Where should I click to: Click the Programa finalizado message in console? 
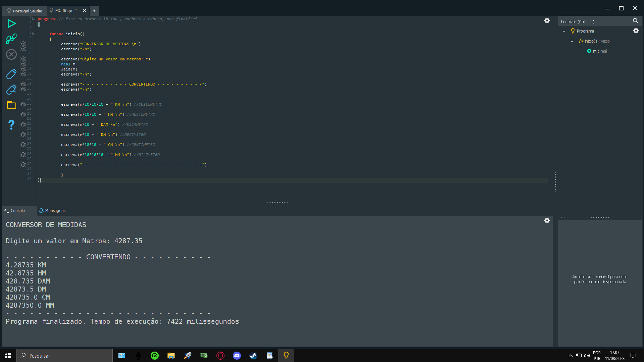(x=122, y=321)
